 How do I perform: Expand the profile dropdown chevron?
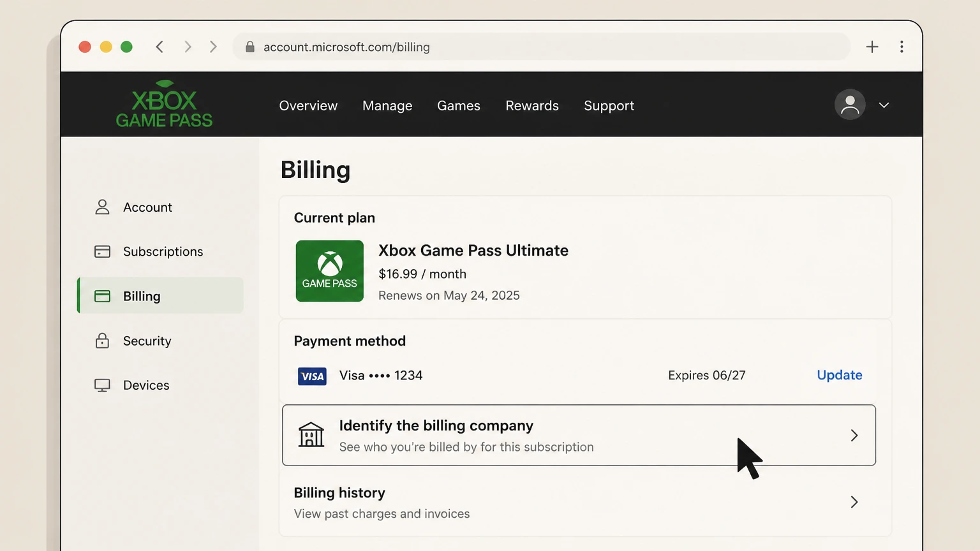884,105
